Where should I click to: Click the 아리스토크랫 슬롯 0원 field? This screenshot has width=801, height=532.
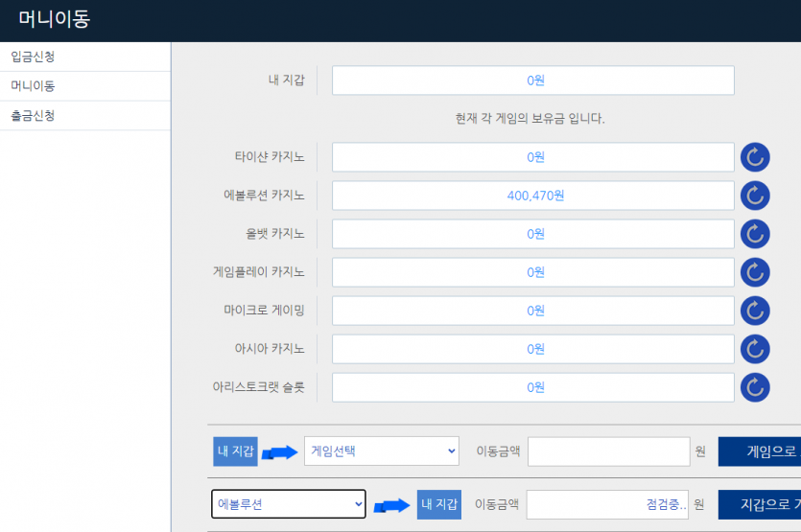[533, 387]
